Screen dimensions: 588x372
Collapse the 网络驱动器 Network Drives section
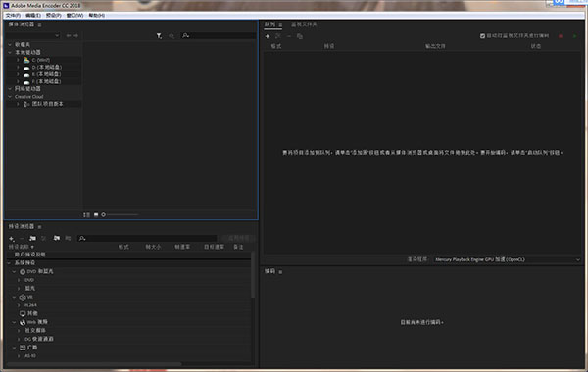pos(10,89)
